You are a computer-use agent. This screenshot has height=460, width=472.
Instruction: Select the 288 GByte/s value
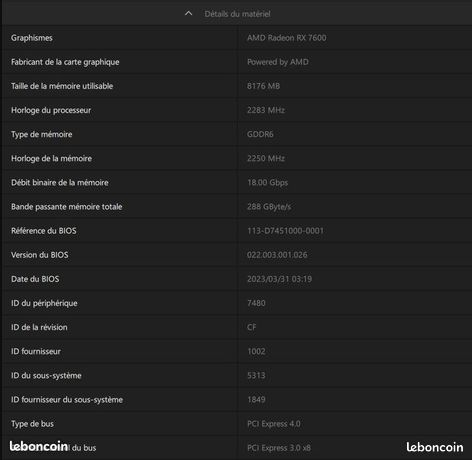tap(269, 207)
